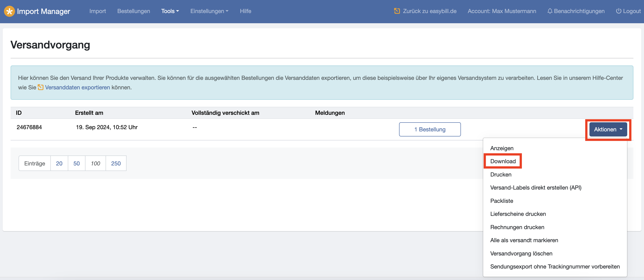Choose Rechnungen drucken
The width and height of the screenshot is (644, 280).
(x=517, y=227)
